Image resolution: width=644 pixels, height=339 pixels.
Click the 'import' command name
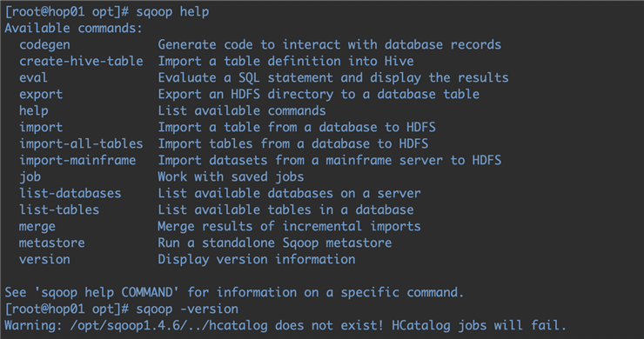coord(41,127)
